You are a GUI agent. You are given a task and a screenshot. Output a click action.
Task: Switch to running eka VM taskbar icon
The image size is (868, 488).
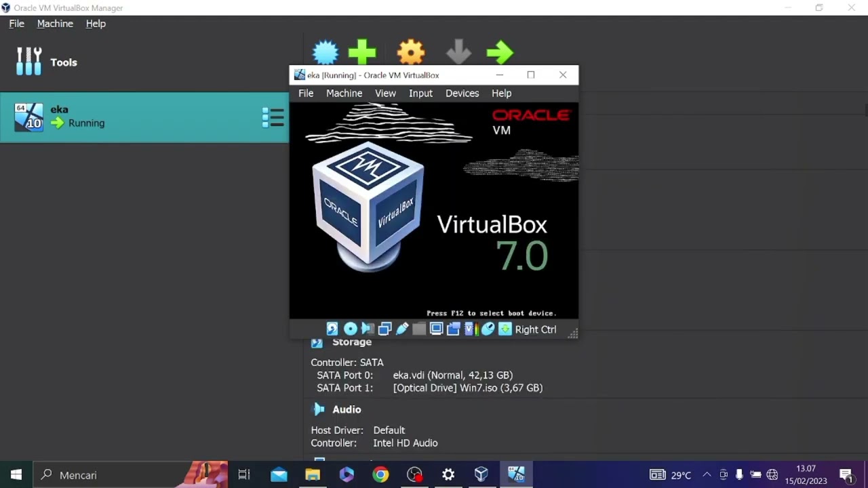pos(516,475)
